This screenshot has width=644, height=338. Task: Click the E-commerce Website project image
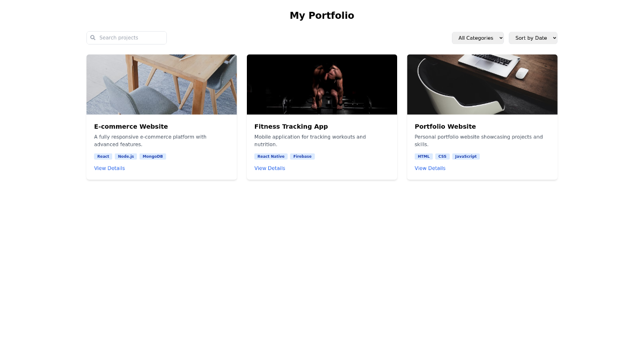pos(162,84)
